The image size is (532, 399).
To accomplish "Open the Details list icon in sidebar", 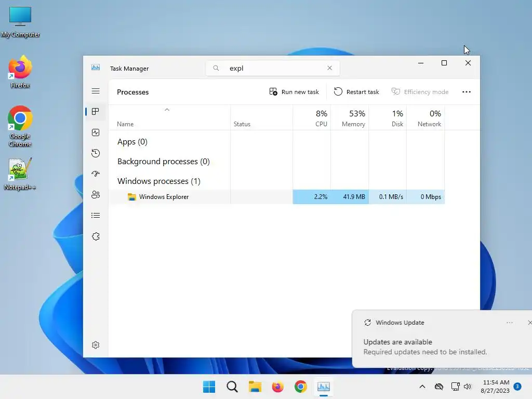I will point(96,216).
